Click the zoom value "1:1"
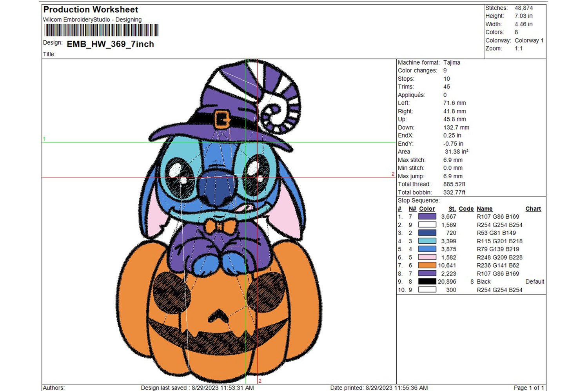The width and height of the screenshot is (588, 391). click(x=519, y=49)
